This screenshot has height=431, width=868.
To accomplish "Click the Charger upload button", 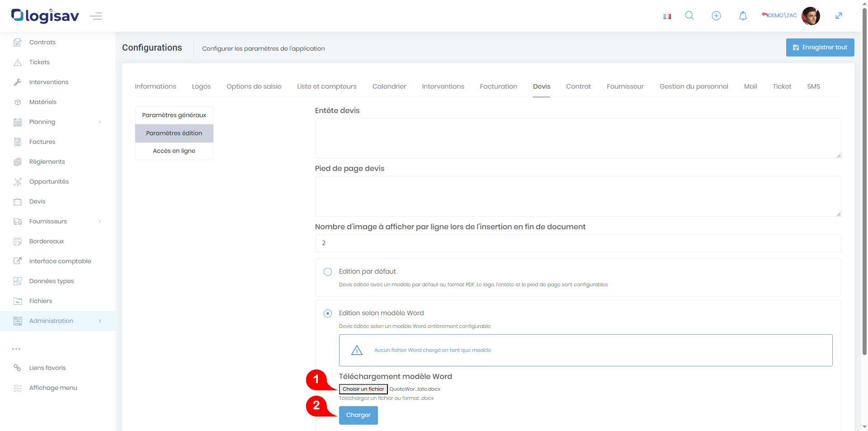I will point(358,415).
